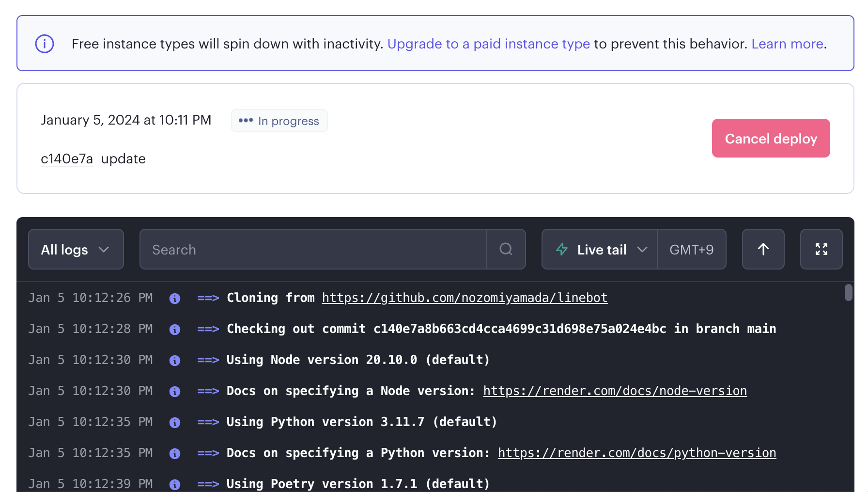868x492 pixels.
Task: Enter fullscreen log view
Action: tap(821, 249)
